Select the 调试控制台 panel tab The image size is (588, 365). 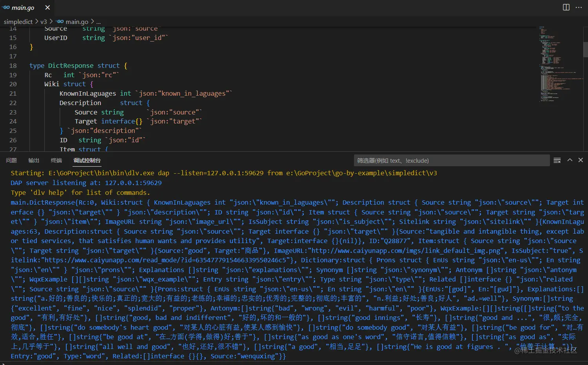(87, 160)
